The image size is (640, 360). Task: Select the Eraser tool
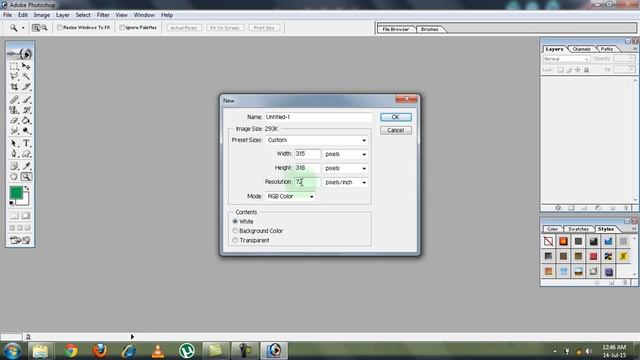[14, 120]
